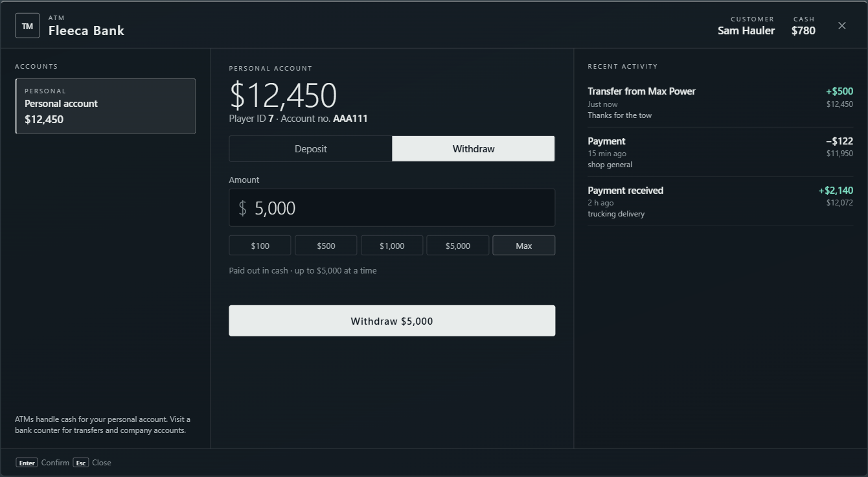
Task: Click the 'Thanks for the tow' memo
Action: pyautogui.click(x=620, y=115)
